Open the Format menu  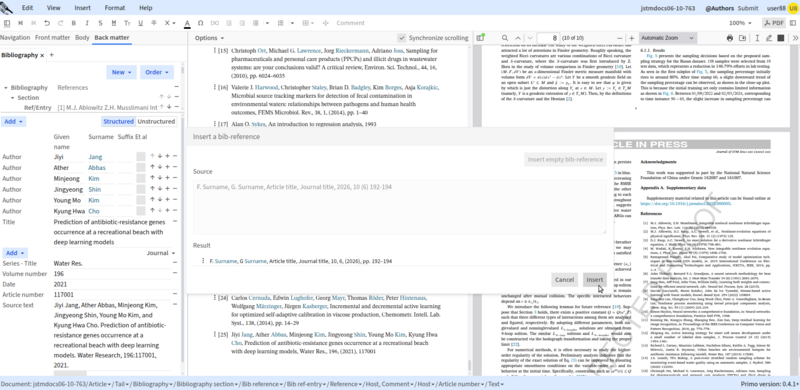[x=115, y=8]
